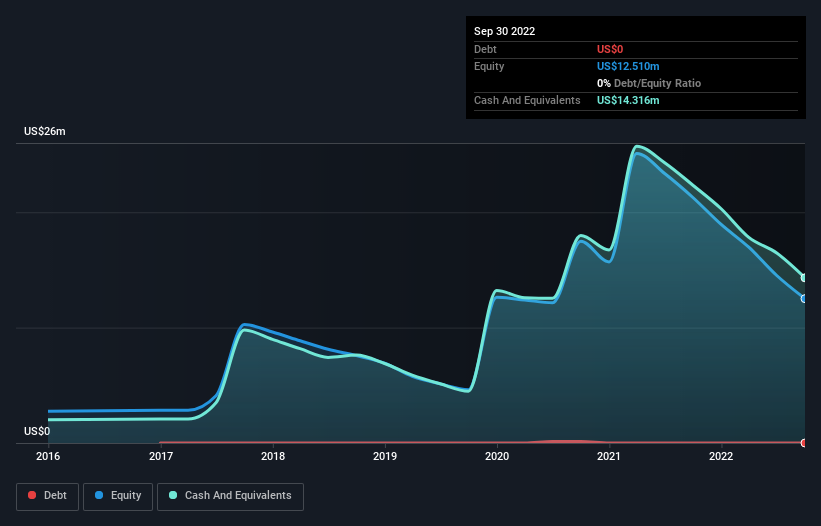Toggle the Equity series legend button

(x=118, y=496)
